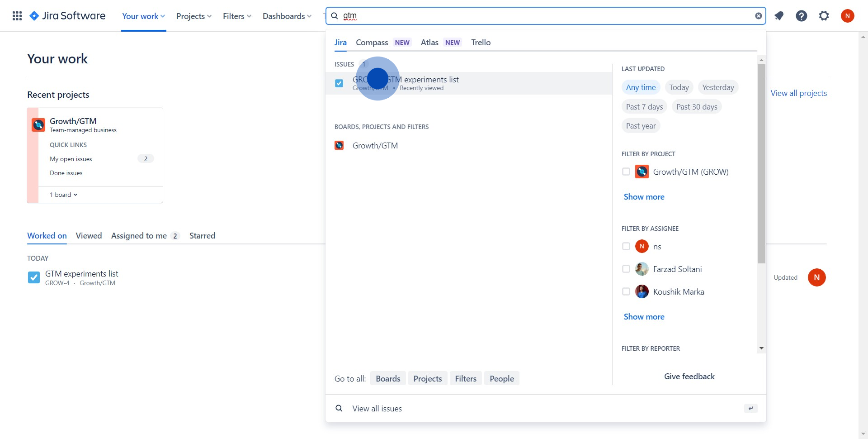Go to all People
868x439 pixels.
tap(502, 378)
